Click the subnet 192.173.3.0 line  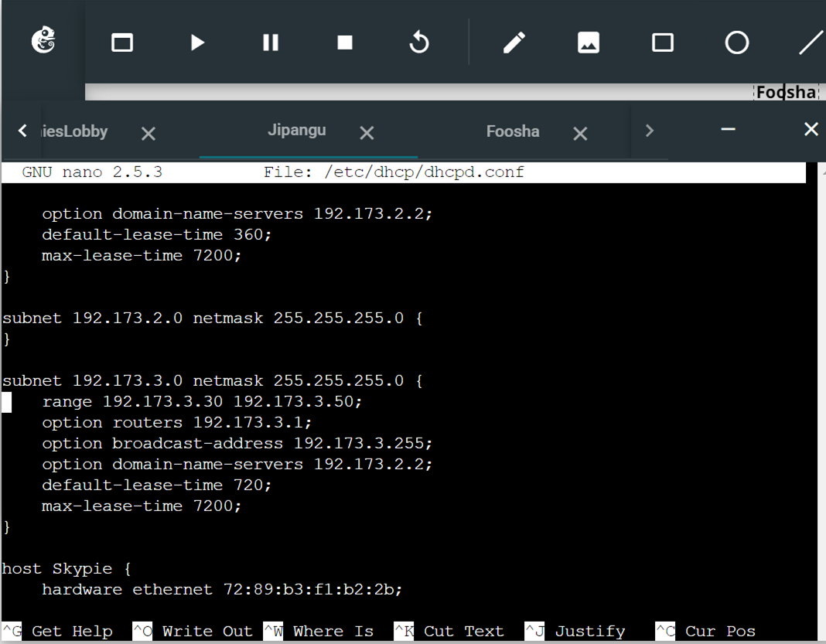pos(212,380)
